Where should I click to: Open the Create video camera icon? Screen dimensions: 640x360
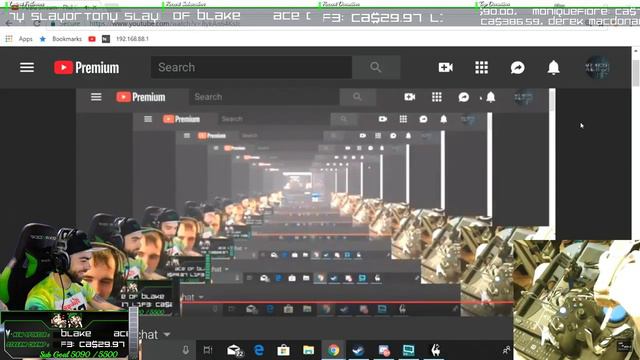click(x=445, y=67)
